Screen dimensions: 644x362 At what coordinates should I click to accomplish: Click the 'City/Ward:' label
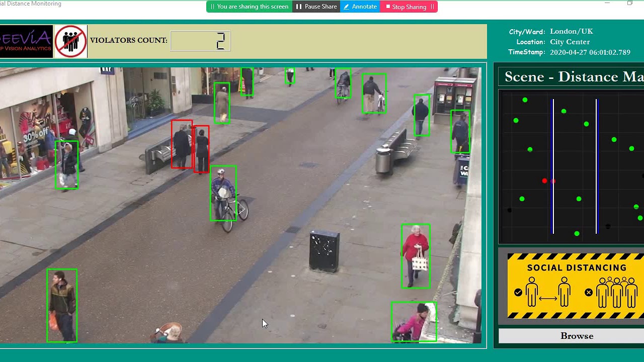click(x=526, y=32)
